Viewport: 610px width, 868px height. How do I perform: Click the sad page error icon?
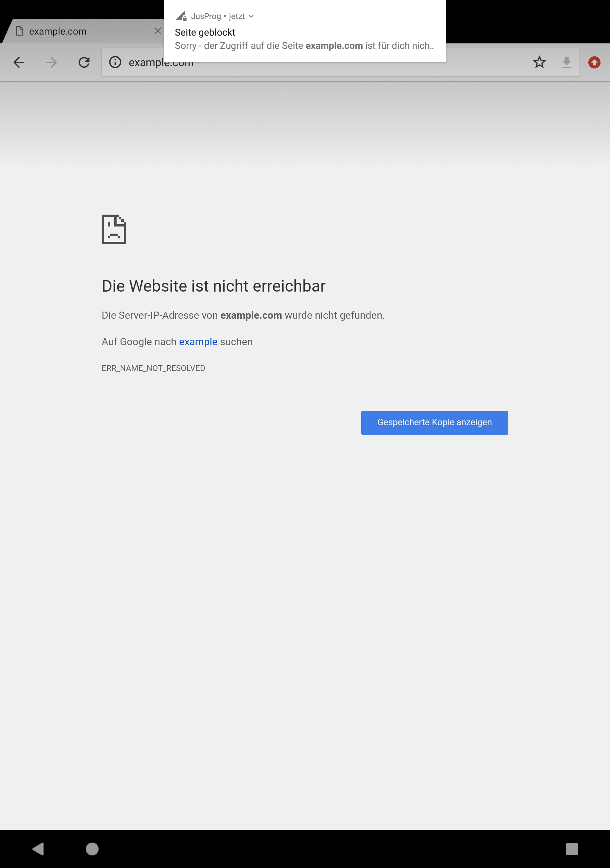click(x=114, y=230)
